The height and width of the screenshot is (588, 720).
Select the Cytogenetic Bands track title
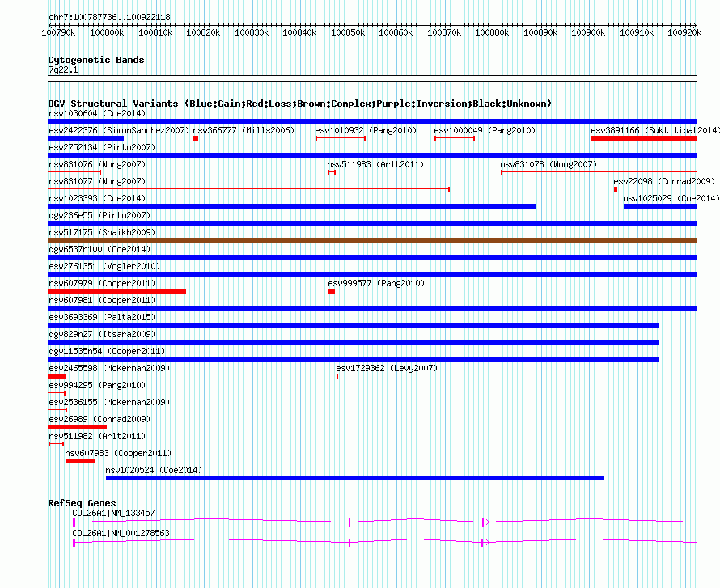(x=96, y=60)
